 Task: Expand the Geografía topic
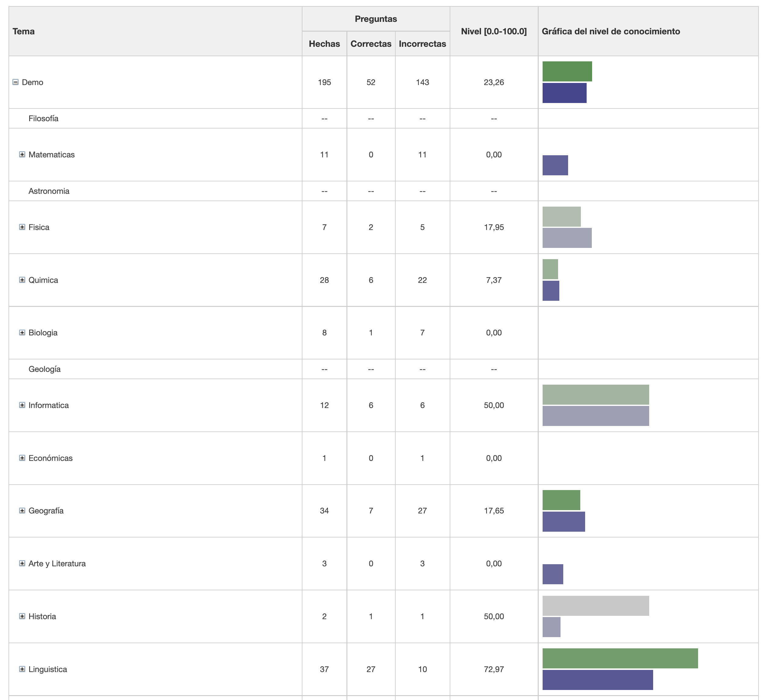tap(22, 511)
